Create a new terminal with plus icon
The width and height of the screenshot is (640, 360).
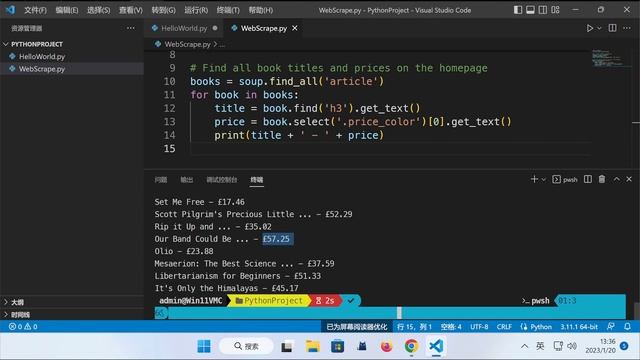(x=534, y=179)
